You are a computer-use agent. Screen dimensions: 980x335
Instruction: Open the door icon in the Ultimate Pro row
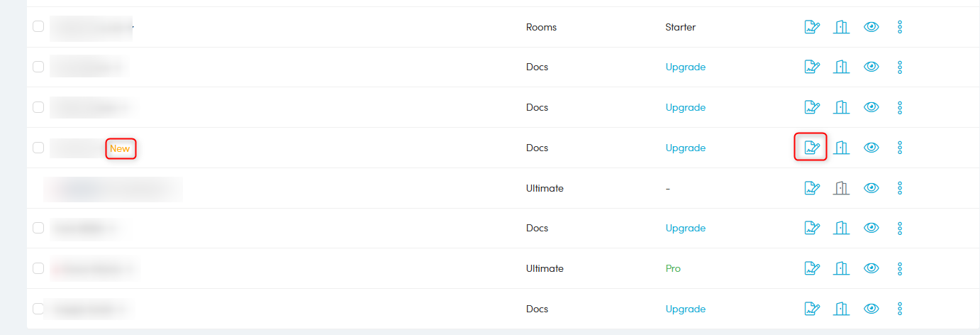click(842, 268)
